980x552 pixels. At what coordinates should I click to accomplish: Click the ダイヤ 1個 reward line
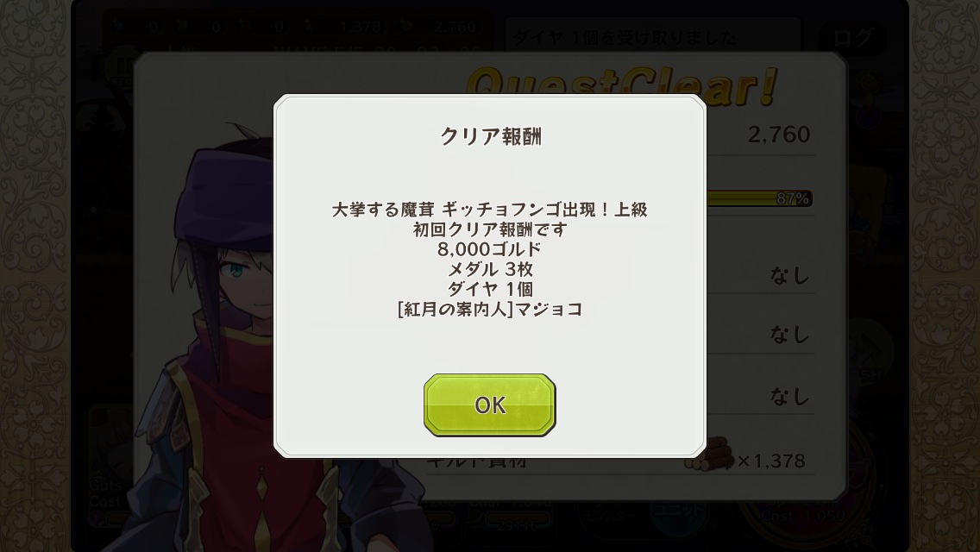point(490,290)
